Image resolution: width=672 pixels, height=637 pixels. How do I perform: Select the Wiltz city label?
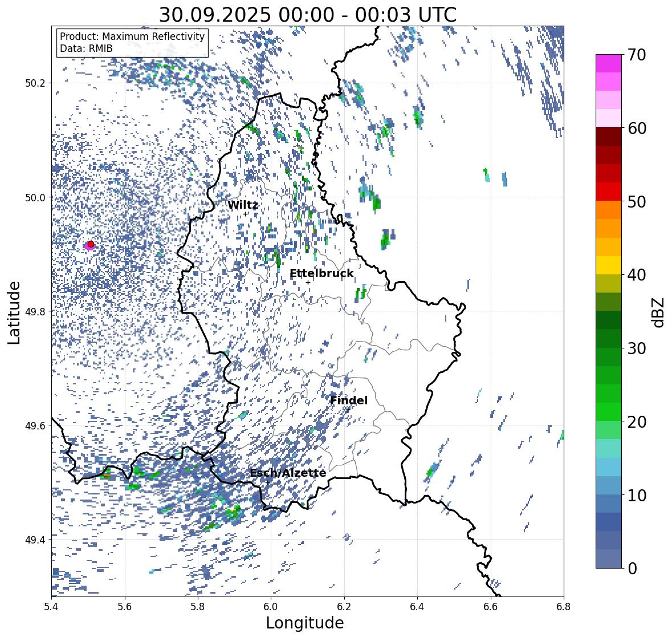(x=243, y=205)
